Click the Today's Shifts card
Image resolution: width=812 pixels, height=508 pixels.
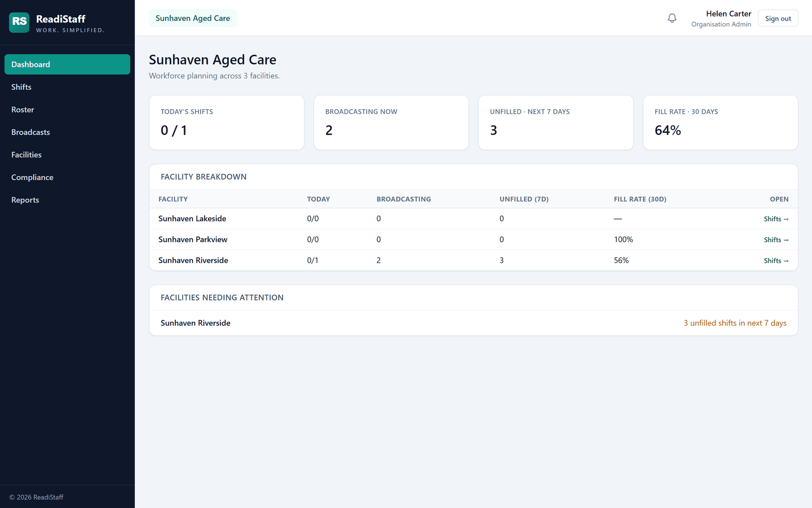pyautogui.click(x=227, y=122)
